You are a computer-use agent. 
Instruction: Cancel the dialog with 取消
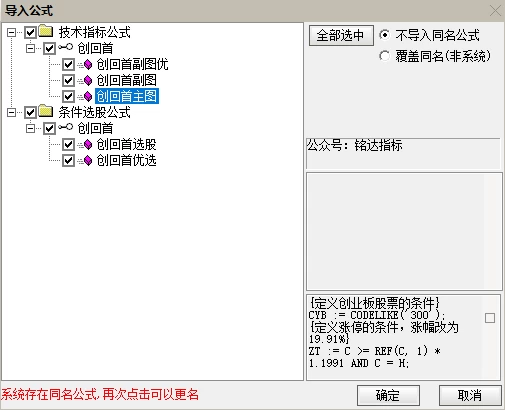[x=470, y=395]
